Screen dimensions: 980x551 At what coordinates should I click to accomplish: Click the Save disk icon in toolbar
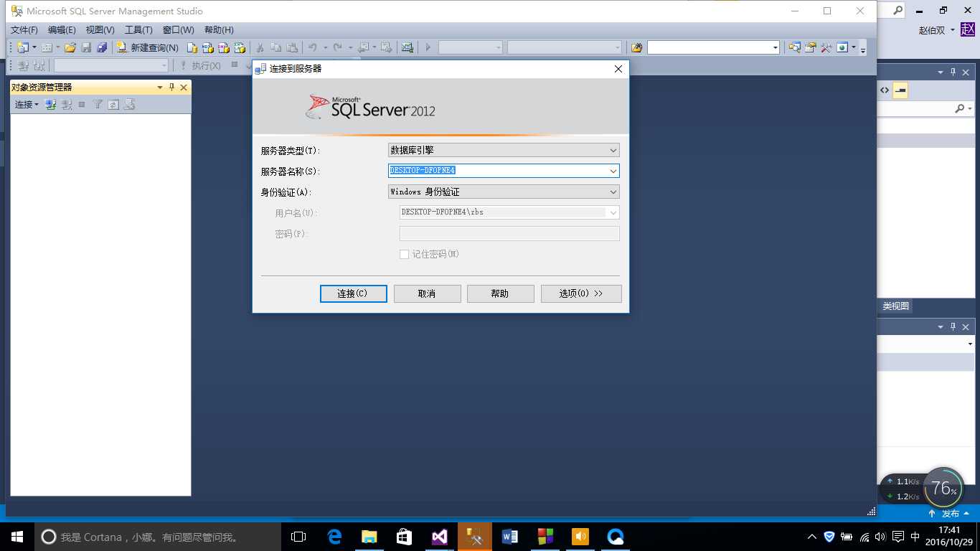[86, 47]
